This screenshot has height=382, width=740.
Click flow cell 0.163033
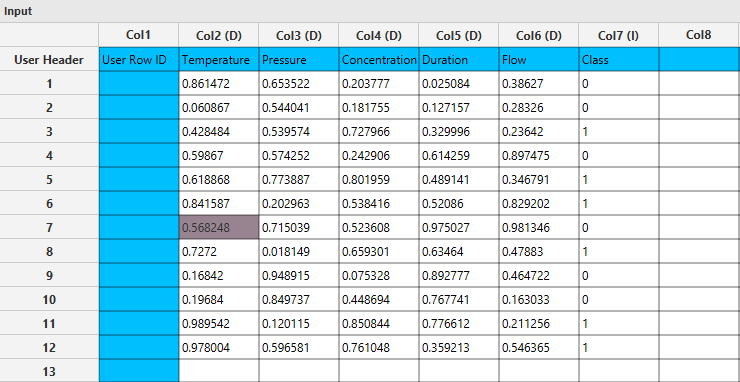click(539, 299)
